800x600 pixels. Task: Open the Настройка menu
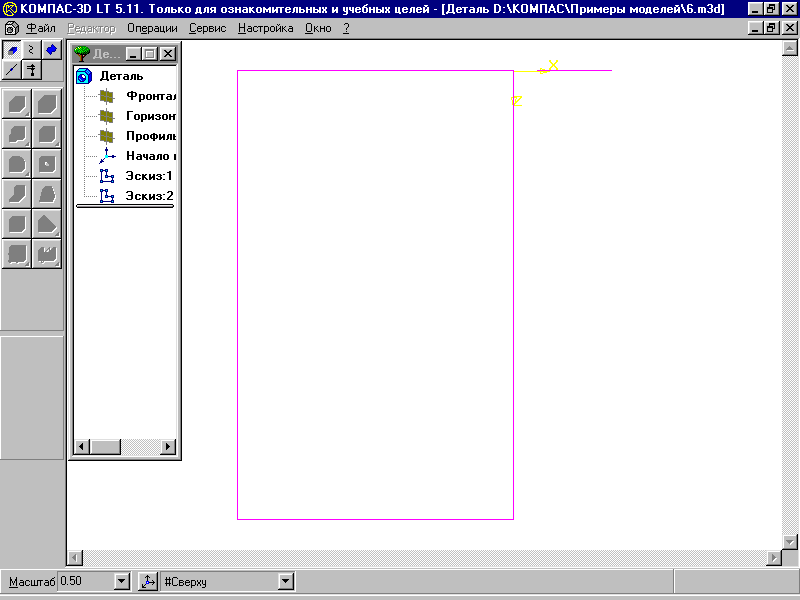[265, 28]
